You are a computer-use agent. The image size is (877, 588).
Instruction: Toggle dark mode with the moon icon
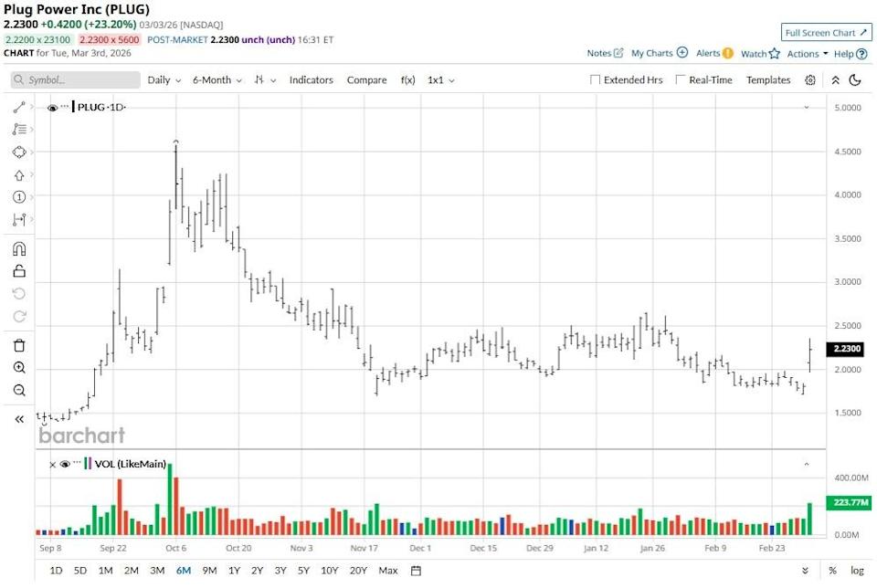click(854, 80)
